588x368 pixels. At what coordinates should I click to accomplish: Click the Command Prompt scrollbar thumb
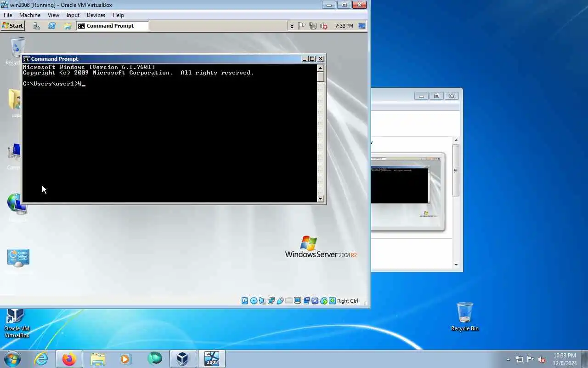(x=321, y=76)
